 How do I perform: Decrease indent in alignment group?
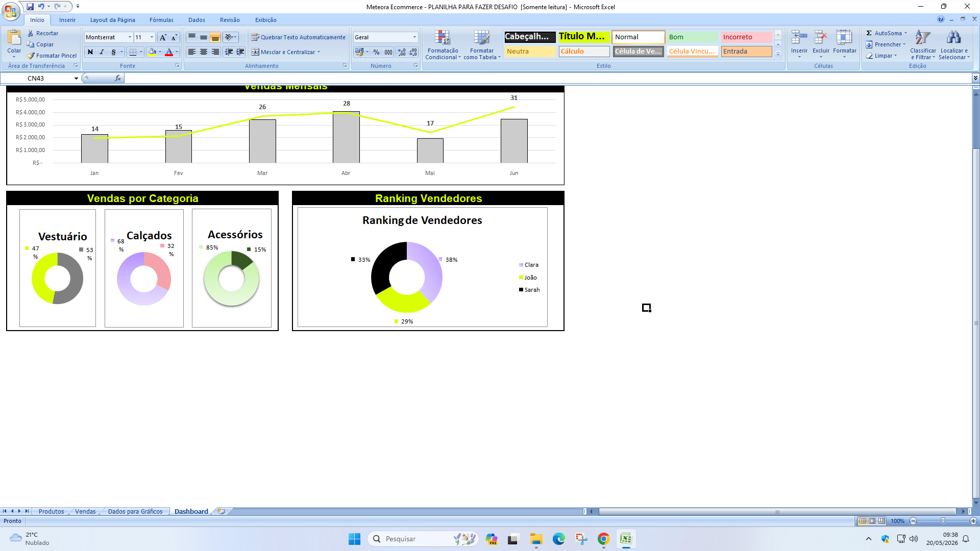229,52
